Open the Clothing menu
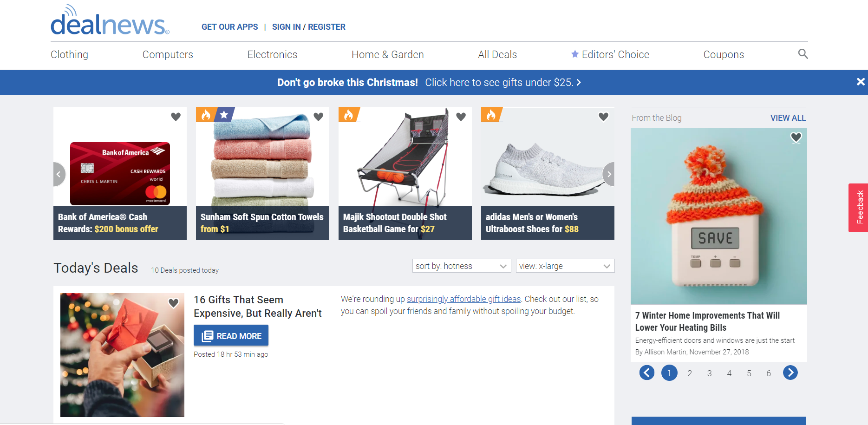Screen dimensions: 868x425 coord(69,54)
